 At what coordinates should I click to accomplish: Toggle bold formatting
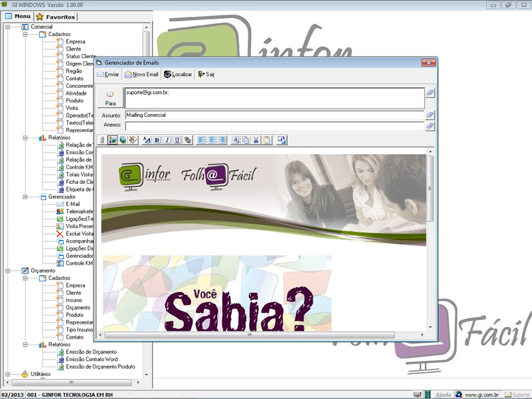157,140
